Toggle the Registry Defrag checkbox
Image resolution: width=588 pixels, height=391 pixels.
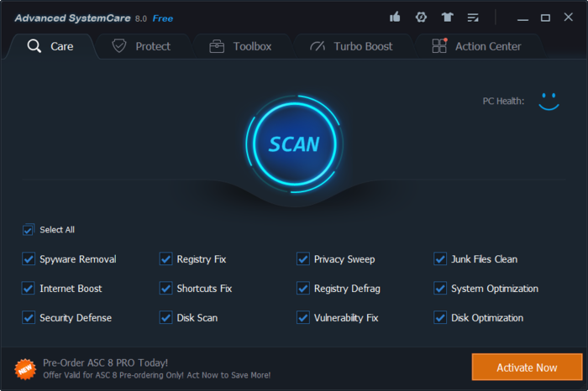tap(303, 289)
